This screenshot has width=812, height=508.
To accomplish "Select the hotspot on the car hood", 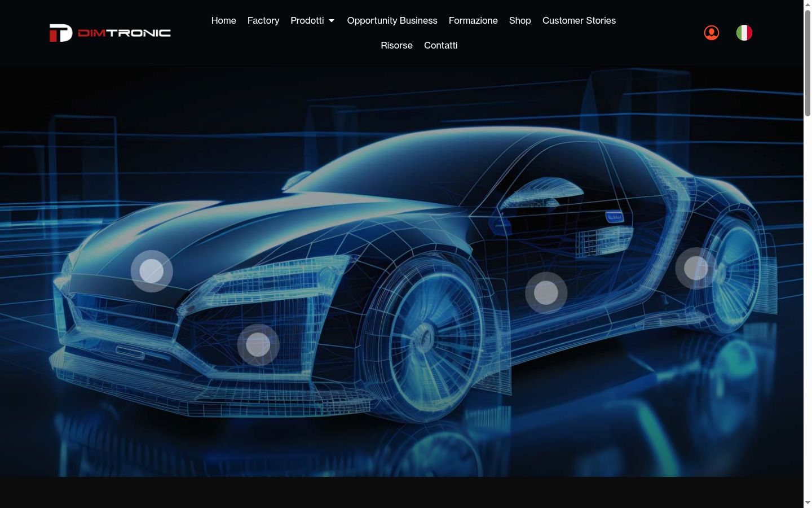I will point(152,271).
